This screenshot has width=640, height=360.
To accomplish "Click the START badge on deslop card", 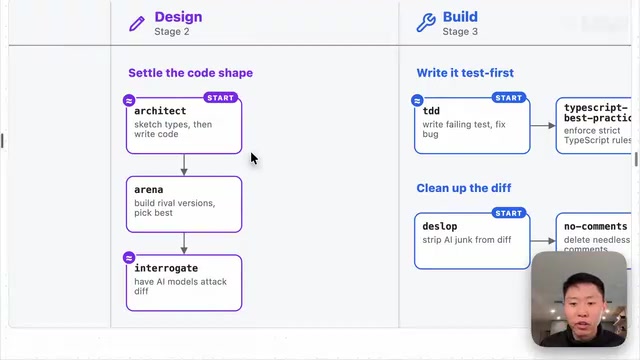I will tap(509, 213).
